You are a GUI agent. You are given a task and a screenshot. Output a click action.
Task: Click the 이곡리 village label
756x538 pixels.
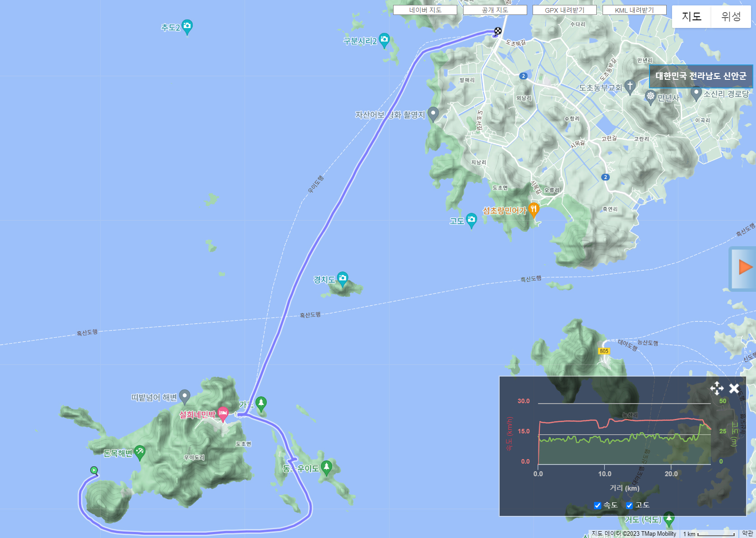coord(702,120)
